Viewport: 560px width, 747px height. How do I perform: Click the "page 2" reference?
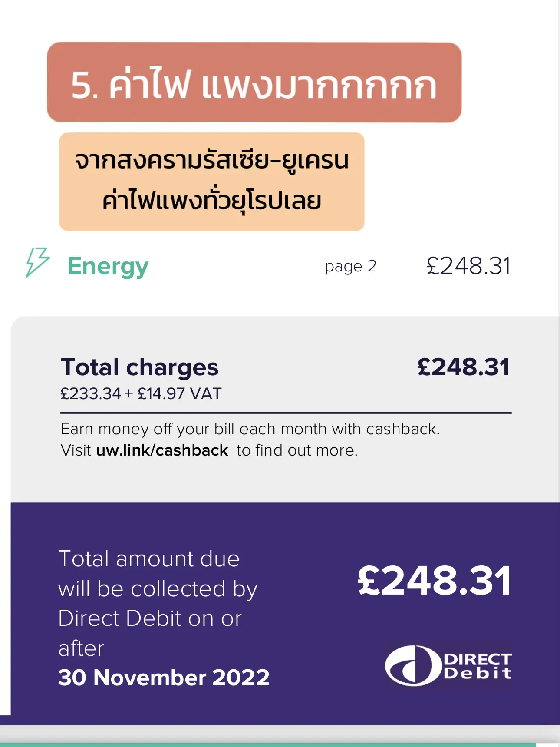coord(350,266)
